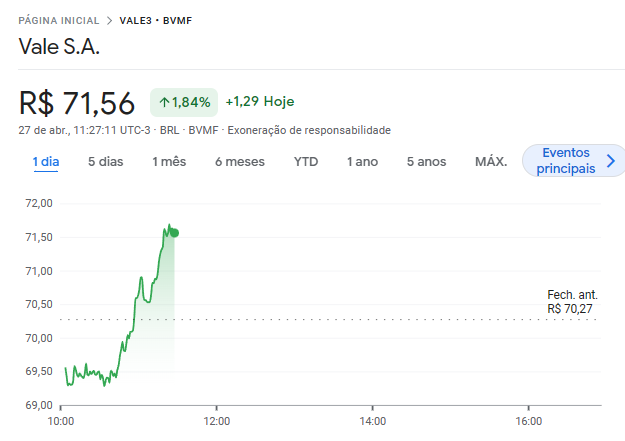This screenshot has height=441, width=625.
Task: Open Exoneração de responsabilidade disclaimer link
Action: click(x=309, y=131)
